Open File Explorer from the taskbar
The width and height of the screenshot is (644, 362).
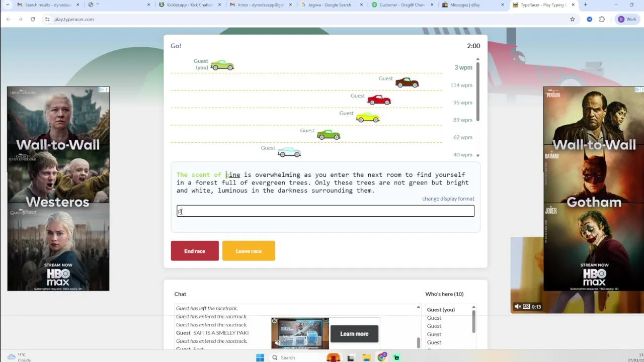(x=367, y=357)
